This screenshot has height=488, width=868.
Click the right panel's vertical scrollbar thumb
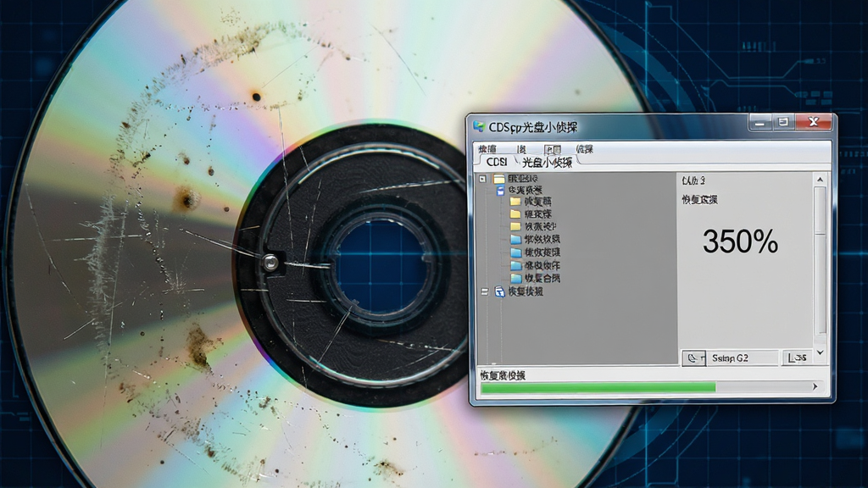[x=820, y=210]
